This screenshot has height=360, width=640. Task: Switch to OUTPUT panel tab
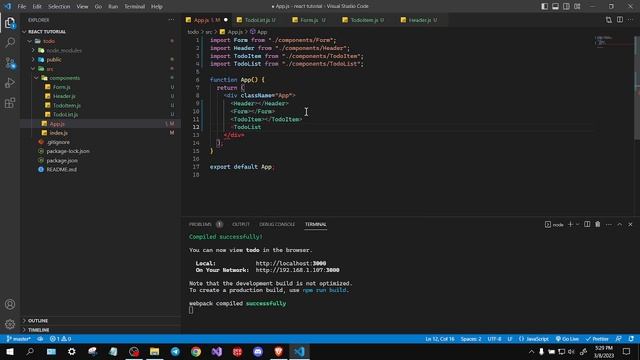click(x=241, y=224)
